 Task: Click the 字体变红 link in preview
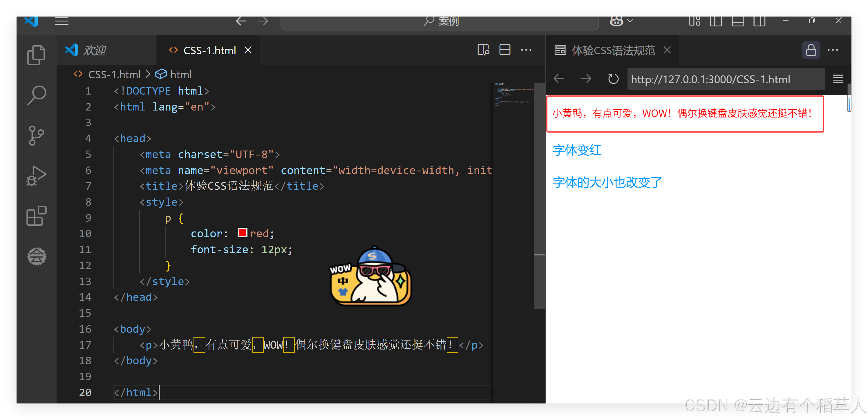(x=577, y=150)
